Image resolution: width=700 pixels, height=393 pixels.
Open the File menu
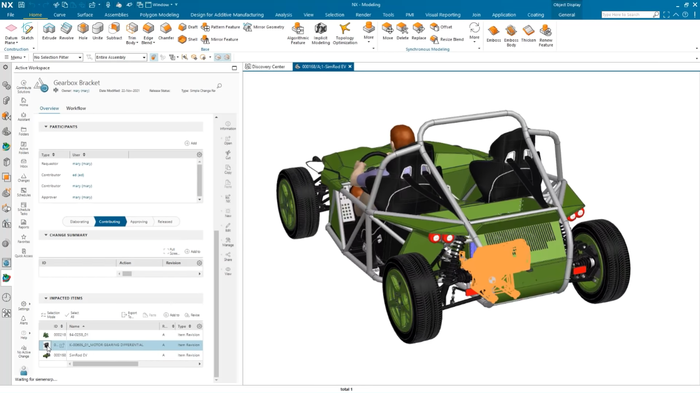click(10, 15)
